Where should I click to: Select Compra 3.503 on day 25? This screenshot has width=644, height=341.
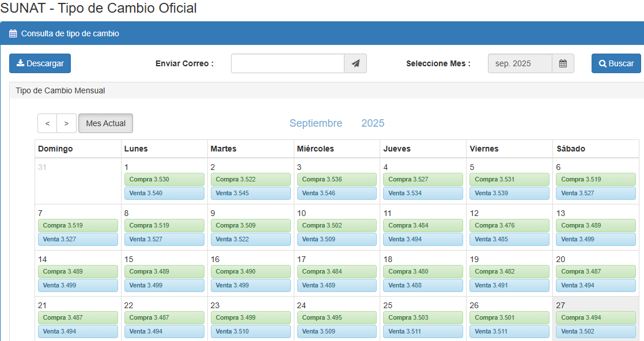(423, 317)
